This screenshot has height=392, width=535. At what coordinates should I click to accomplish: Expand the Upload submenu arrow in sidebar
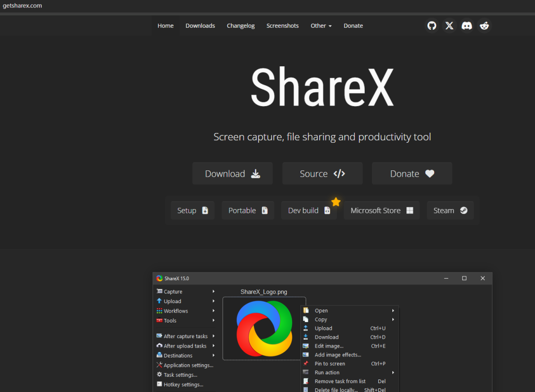[x=214, y=301]
